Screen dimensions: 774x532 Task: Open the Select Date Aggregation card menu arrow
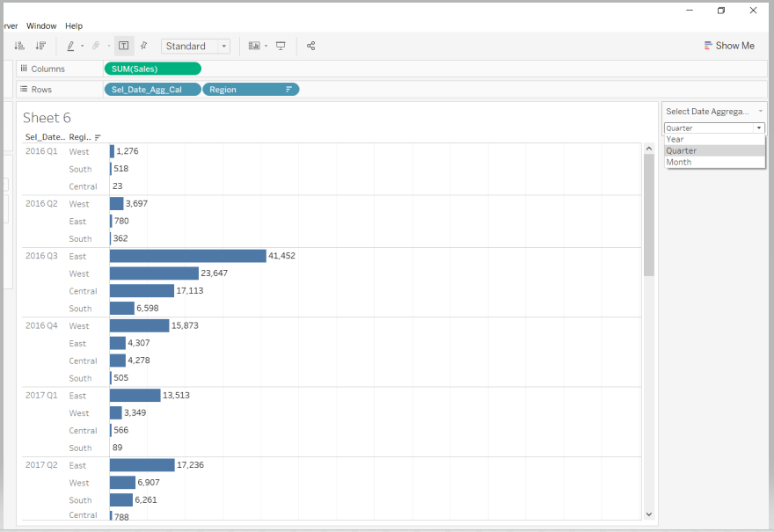pyautogui.click(x=760, y=112)
